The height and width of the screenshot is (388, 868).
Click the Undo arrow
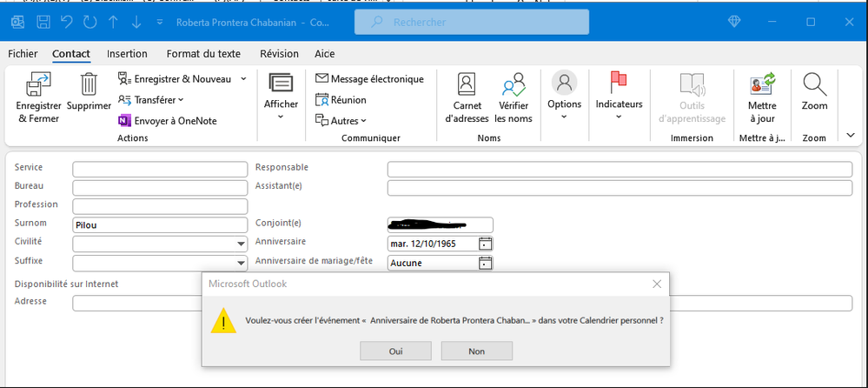[x=66, y=22]
